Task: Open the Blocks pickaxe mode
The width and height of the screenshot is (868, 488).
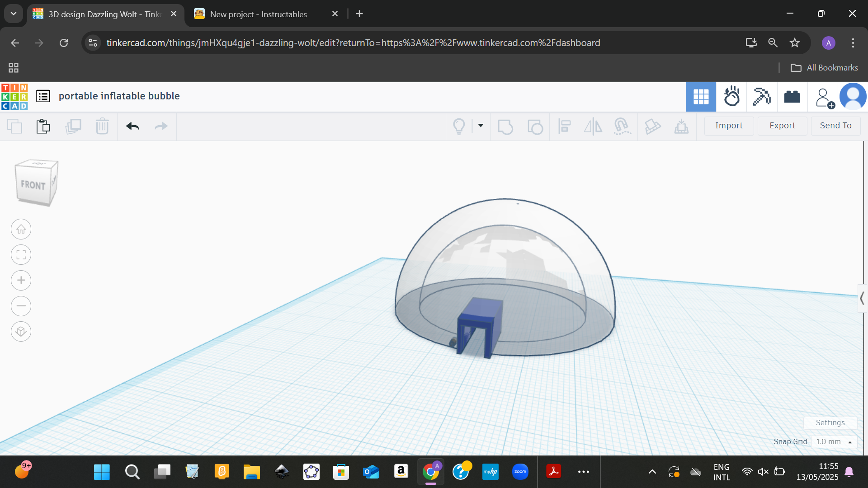Action: (762, 97)
